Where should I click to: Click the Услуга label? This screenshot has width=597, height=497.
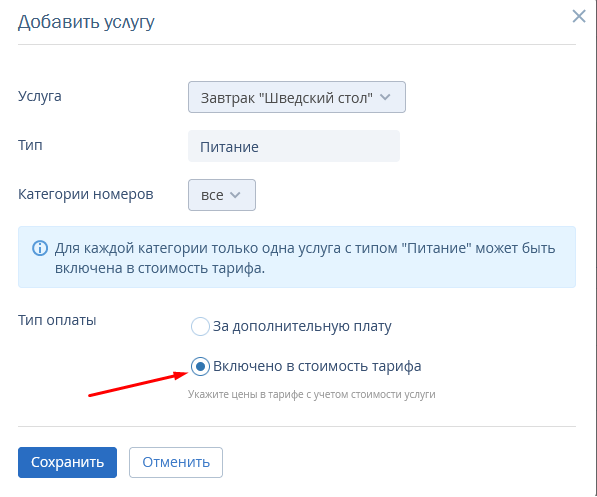point(40,96)
